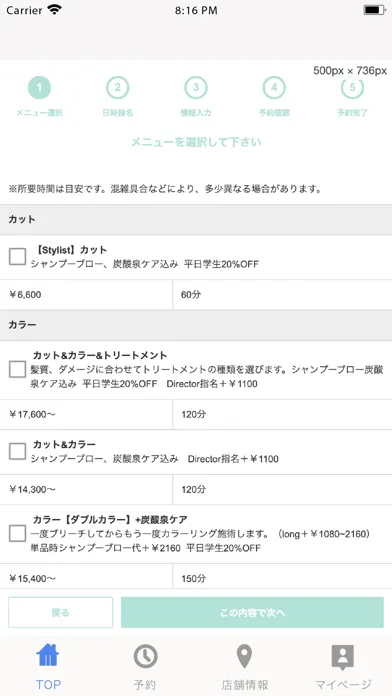Tap the カット category header
Viewport: 392px width, 696px height.
(x=196, y=220)
